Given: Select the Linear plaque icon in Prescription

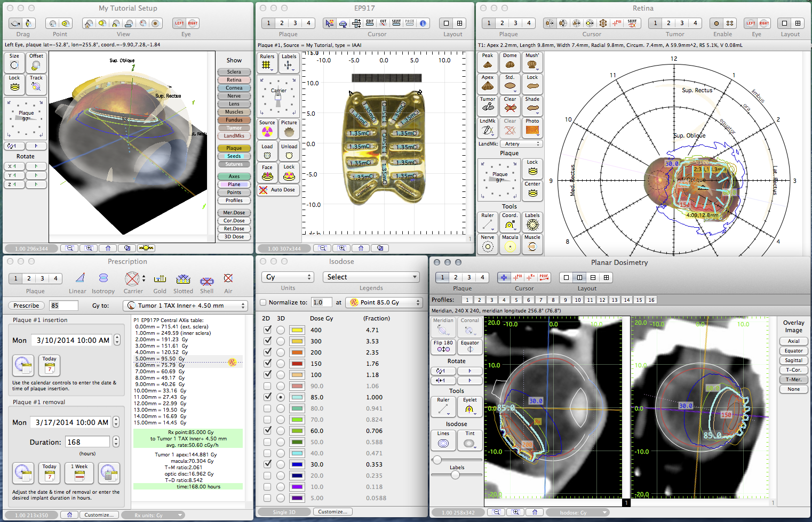Looking at the screenshot, I should pyautogui.click(x=79, y=278).
